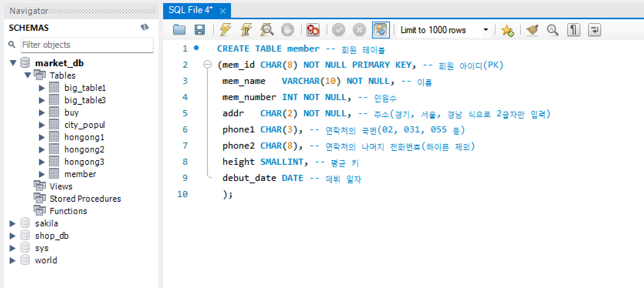Toggle continue-on-error stop sign icon
The width and height of the screenshot is (644, 288).
[x=313, y=30]
